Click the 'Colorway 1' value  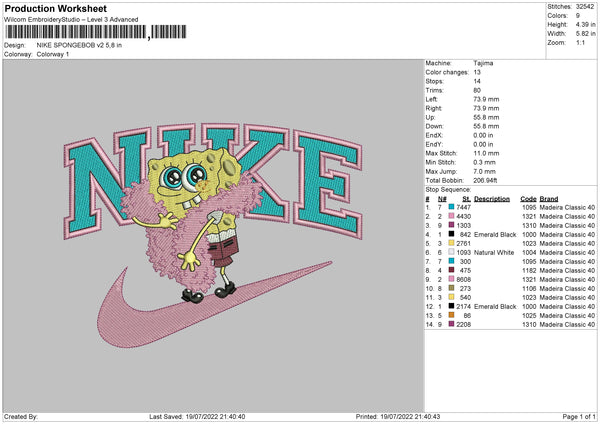[x=53, y=54]
